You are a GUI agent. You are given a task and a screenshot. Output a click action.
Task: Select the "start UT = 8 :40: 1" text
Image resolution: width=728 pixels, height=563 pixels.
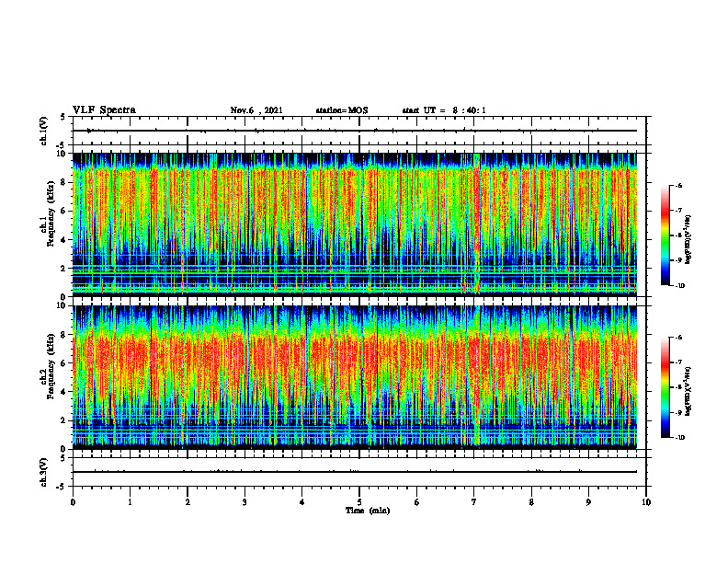coord(444,110)
